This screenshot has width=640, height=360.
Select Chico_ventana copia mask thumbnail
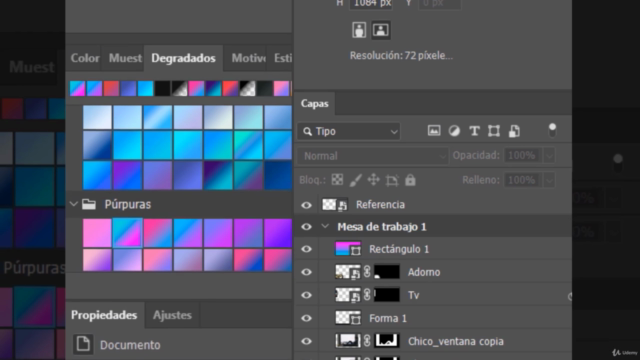click(x=387, y=341)
